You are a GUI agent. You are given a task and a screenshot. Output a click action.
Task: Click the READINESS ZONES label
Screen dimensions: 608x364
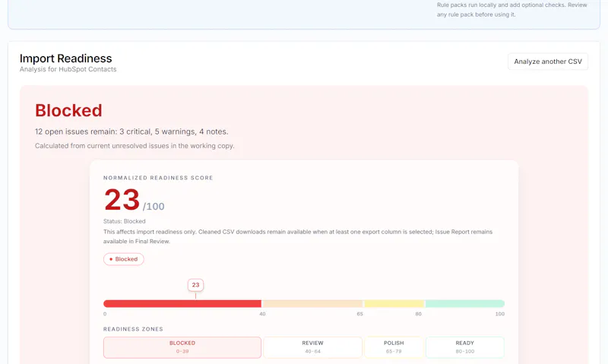pyautogui.click(x=133, y=329)
